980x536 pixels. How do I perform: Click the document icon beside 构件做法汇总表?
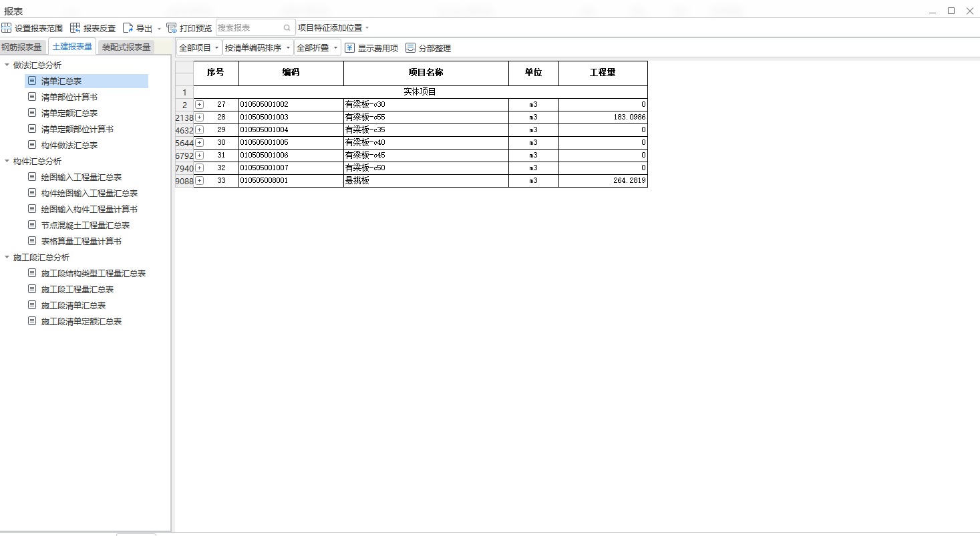[32, 145]
